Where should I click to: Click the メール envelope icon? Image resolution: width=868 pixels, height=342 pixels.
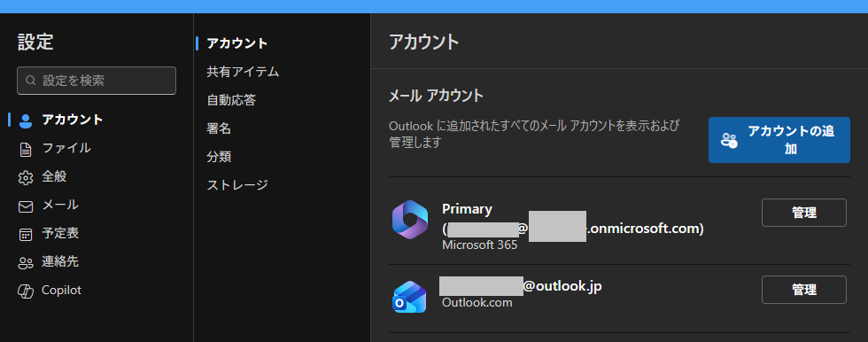point(26,206)
